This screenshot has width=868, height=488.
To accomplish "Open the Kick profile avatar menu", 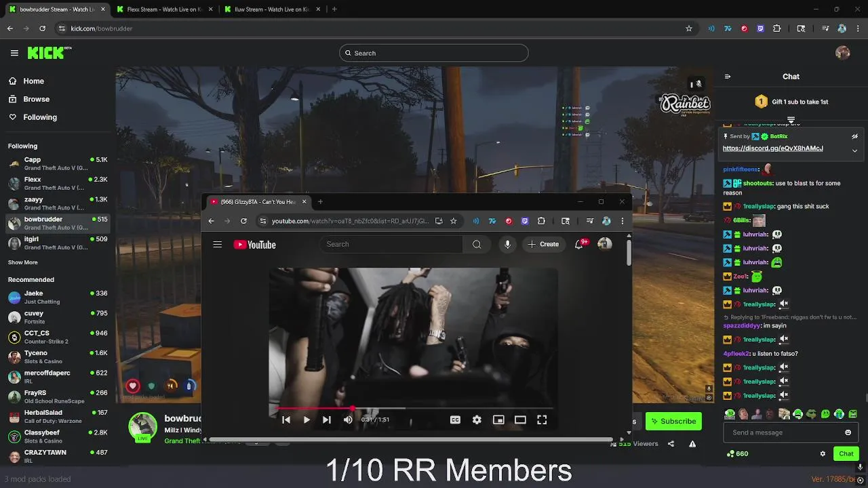I will [843, 53].
